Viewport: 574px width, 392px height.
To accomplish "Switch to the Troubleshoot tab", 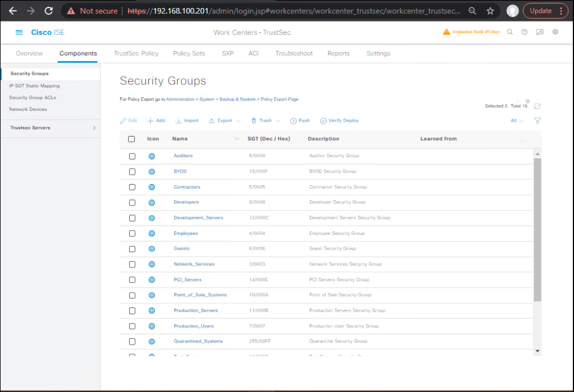I will coord(294,54).
